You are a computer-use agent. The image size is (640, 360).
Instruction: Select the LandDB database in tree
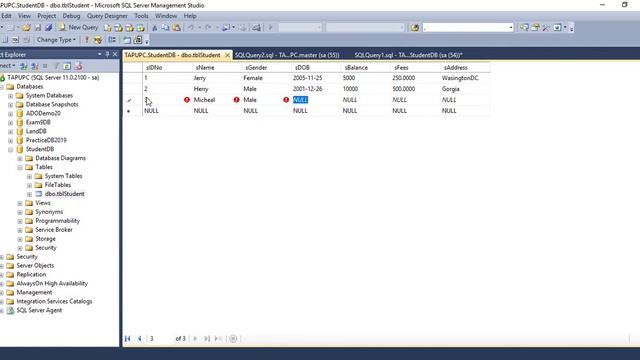[x=36, y=131]
